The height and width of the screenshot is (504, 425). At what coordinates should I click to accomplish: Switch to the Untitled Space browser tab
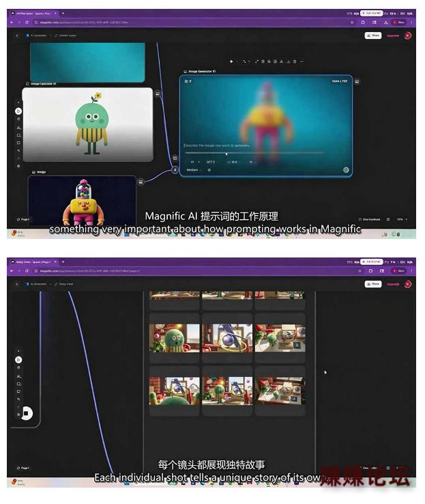point(33,14)
